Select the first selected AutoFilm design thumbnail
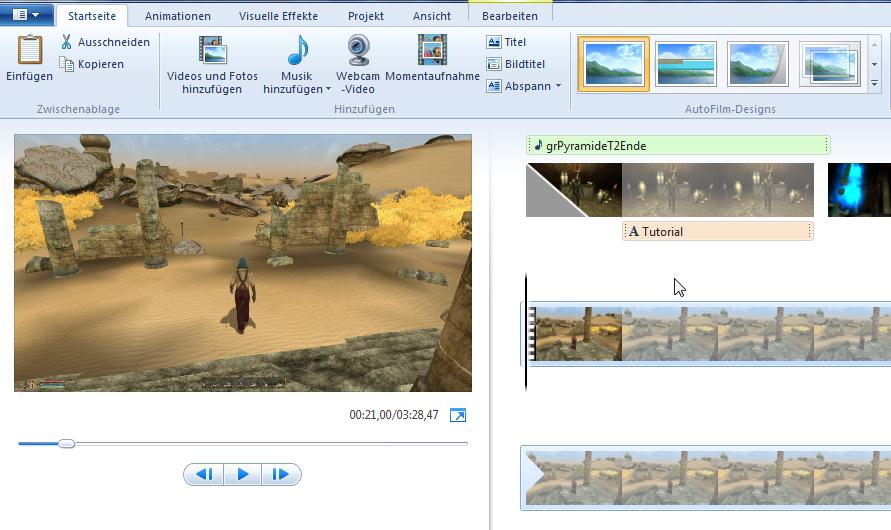 (614, 64)
